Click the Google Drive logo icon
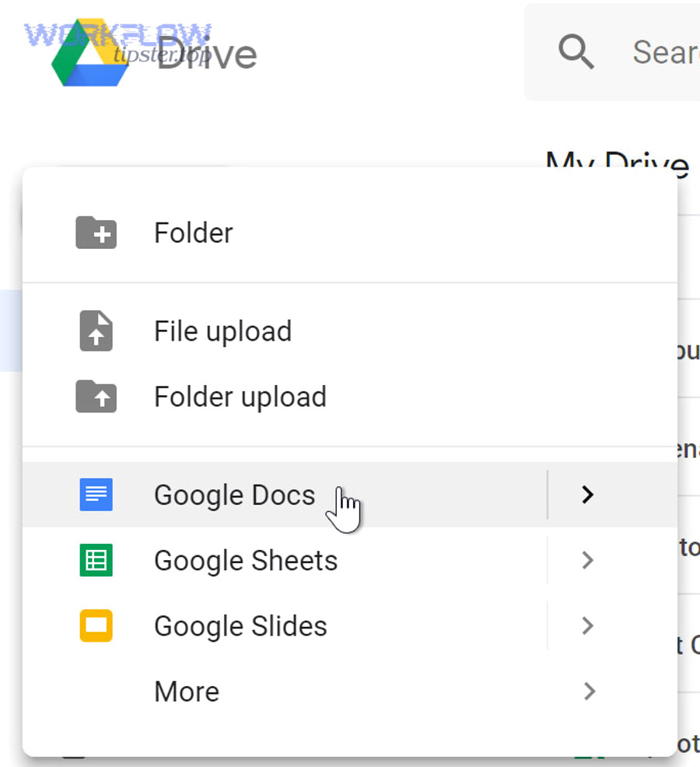 pos(91,53)
